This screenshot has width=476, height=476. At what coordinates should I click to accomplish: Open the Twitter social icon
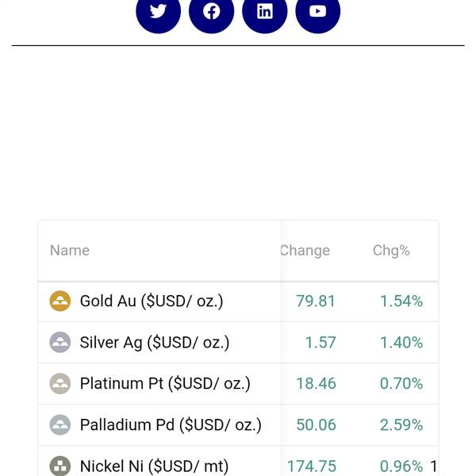click(x=159, y=11)
